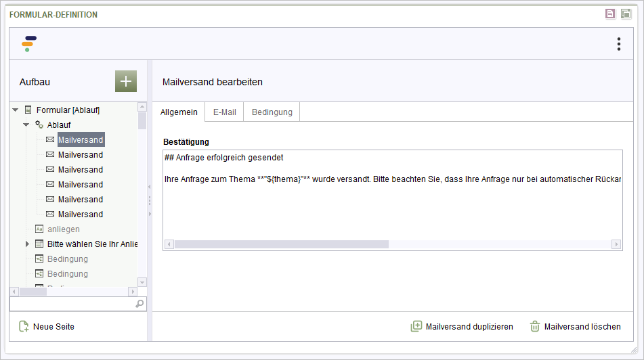Collapse the left panel via splitter left arrow
Image resolution: width=644 pixels, height=360 pixels.
pos(150,187)
